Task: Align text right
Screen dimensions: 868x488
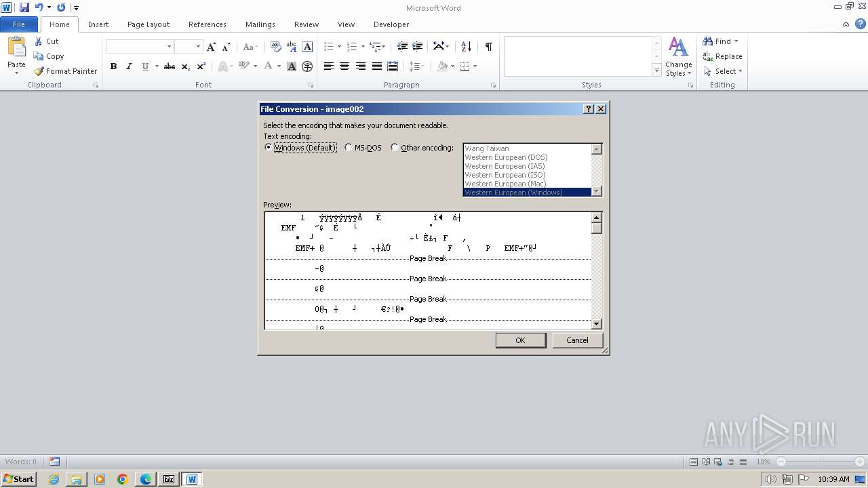Action: tap(361, 66)
